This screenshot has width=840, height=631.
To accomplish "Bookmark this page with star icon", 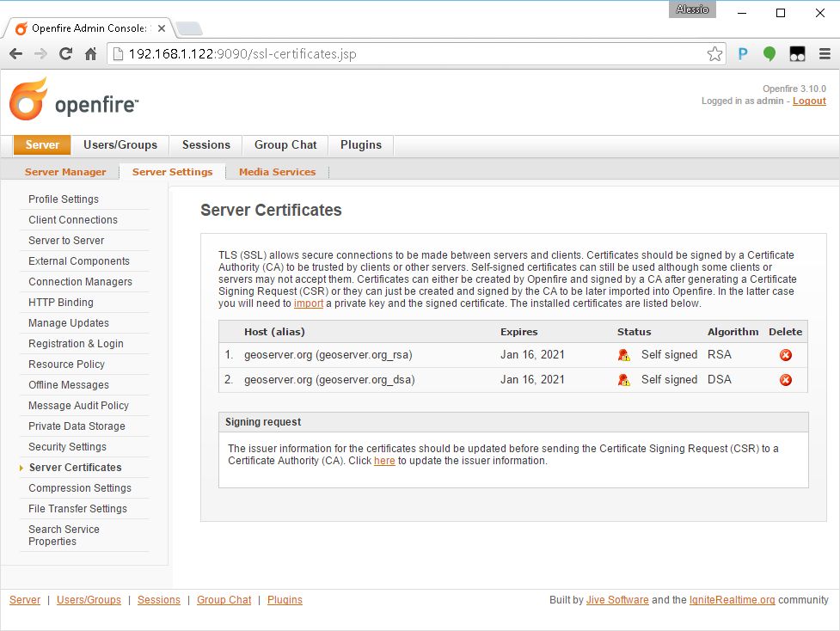I will 714,54.
